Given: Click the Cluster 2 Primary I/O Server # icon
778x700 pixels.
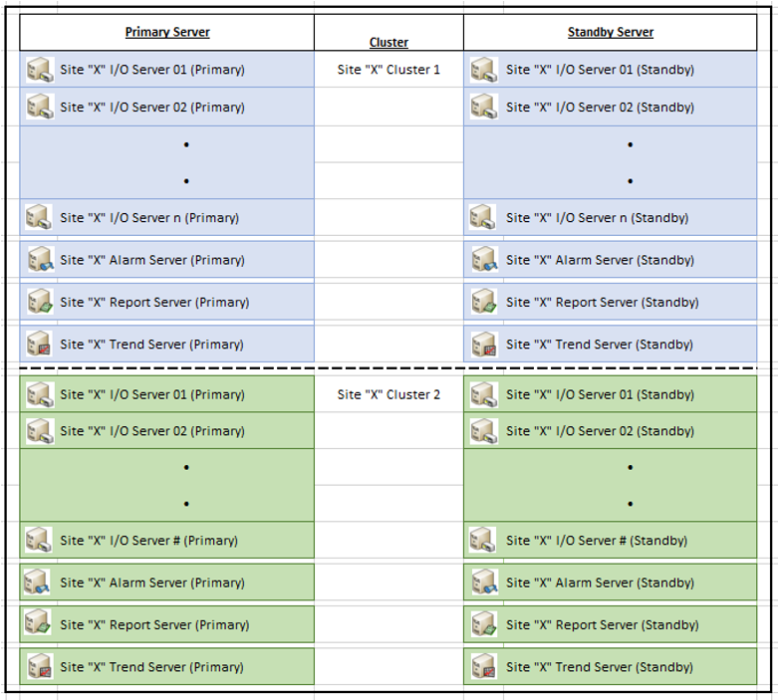Looking at the screenshot, I should tap(38, 541).
